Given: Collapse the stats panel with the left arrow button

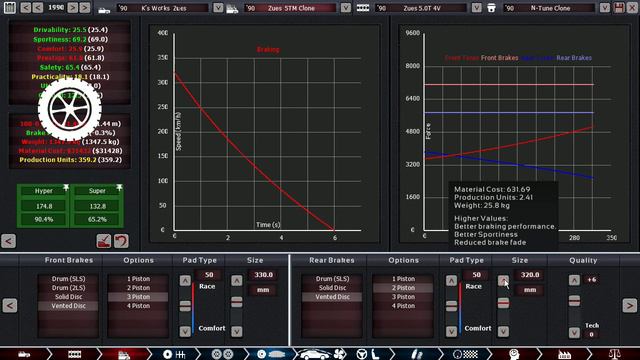Looking at the screenshot, I should (9, 241).
